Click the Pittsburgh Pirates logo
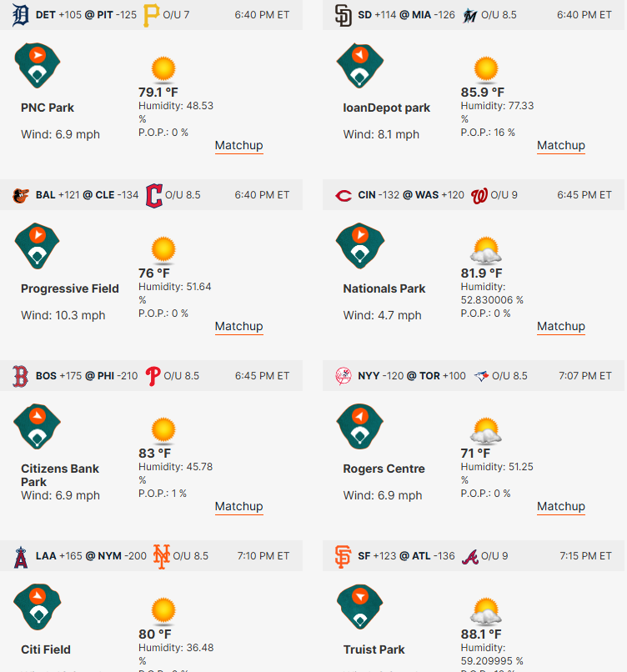Screen dimensions: 627x672 pyautogui.click(x=151, y=16)
